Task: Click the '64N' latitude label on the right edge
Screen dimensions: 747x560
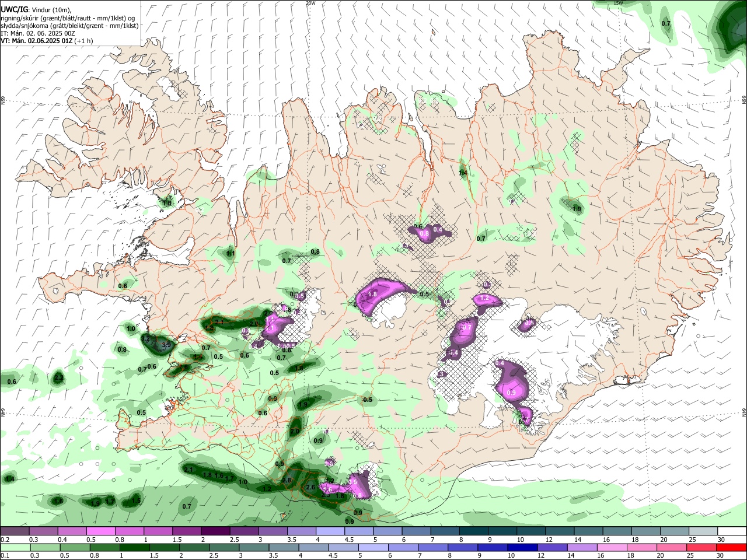Action: [744, 412]
